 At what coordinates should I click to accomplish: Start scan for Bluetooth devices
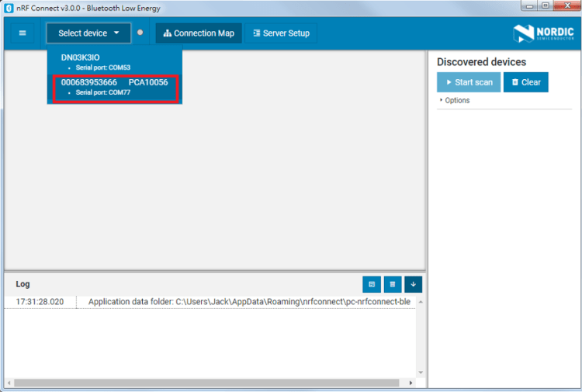[469, 82]
